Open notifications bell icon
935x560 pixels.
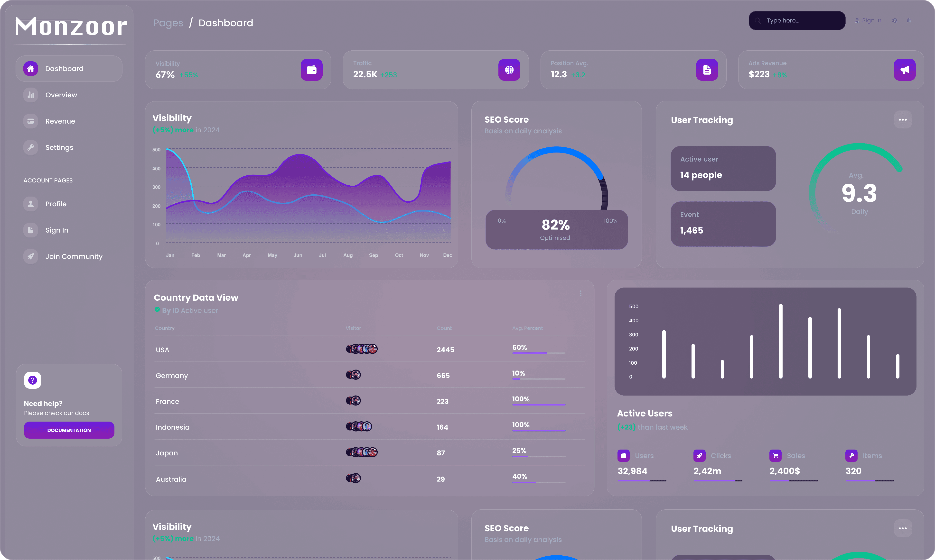[x=909, y=21]
